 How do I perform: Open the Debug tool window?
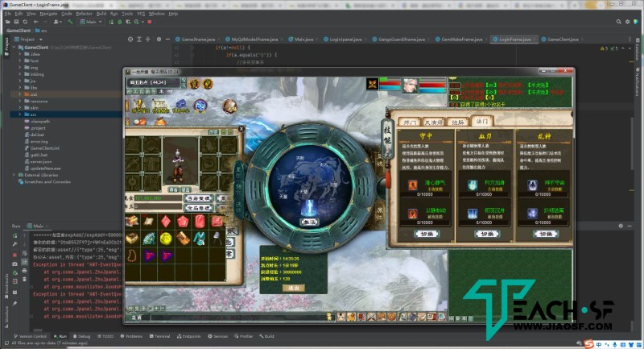pos(81,336)
